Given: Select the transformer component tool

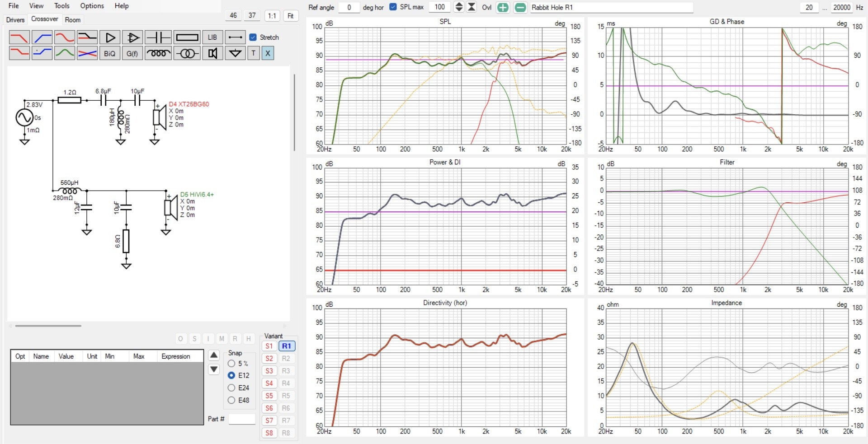Looking at the screenshot, I should 187,53.
